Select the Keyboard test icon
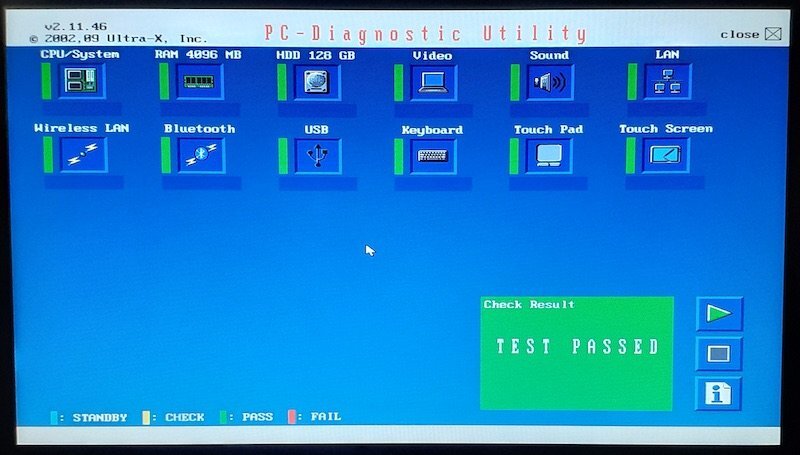Screen dimensions: 800x455 pos(433,156)
